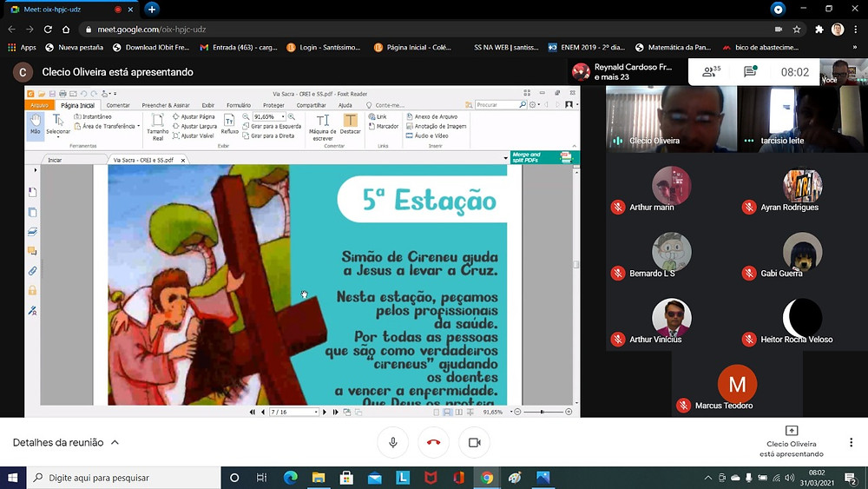Open the 91,65% zoom dropdown in ribbon
The height and width of the screenshot is (489, 868).
(283, 117)
